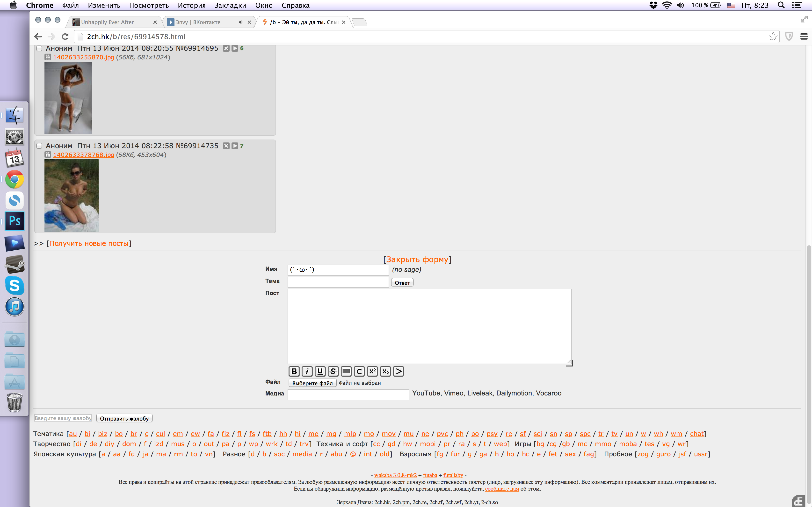Click the spoiler formatting button
812x507 pixels.
[346, 371]
